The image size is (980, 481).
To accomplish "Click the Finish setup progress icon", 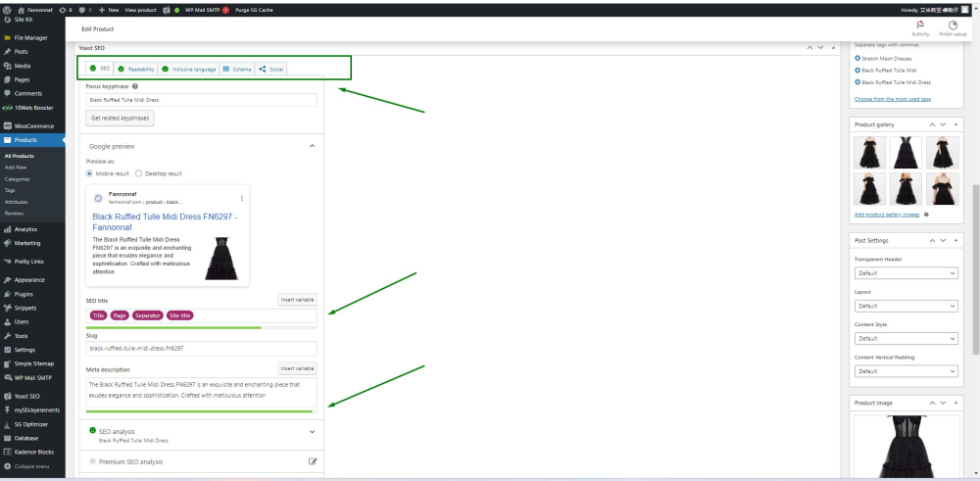I will tap(953, 25).
